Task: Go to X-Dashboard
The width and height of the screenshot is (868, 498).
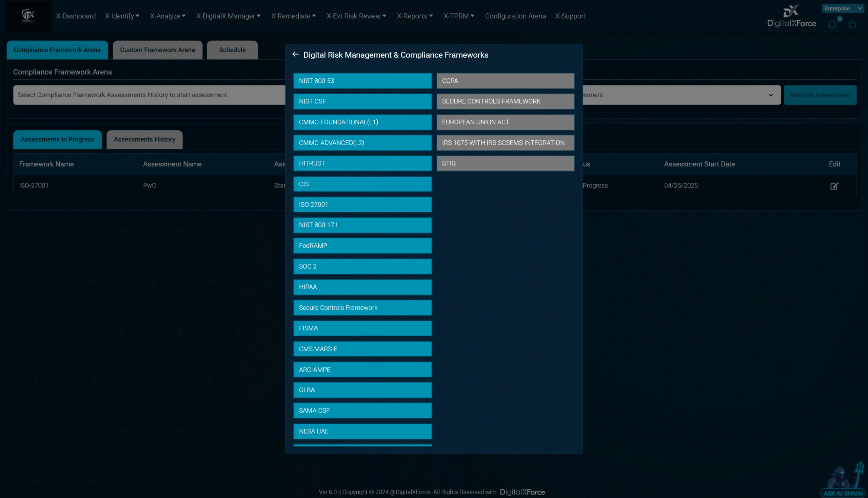Action: pyautogui.click(x=76, y=16)
